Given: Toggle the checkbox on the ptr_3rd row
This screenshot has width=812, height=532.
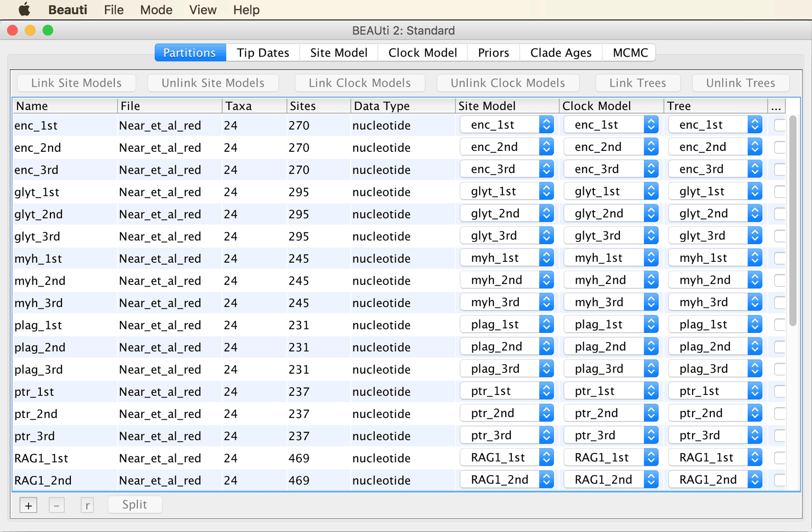Looking at the screenshot, I should (780, 436).
